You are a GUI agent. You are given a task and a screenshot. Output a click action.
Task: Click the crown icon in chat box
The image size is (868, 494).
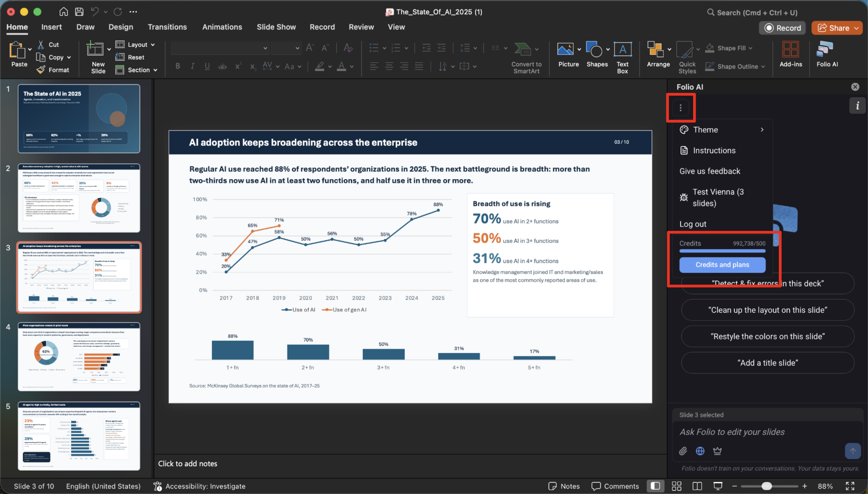pos(718,451)
